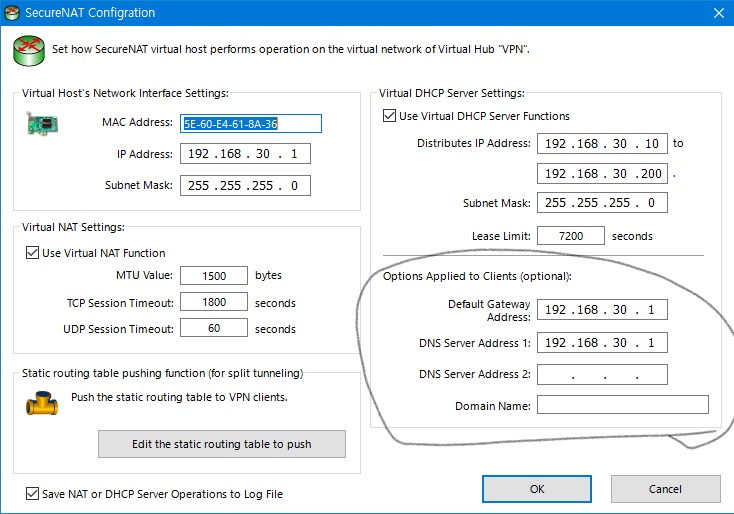Click the 'DNS Server Address 1:' label
Image resolution: width=734 pixels, height=514 pixels.
(475, 343)
